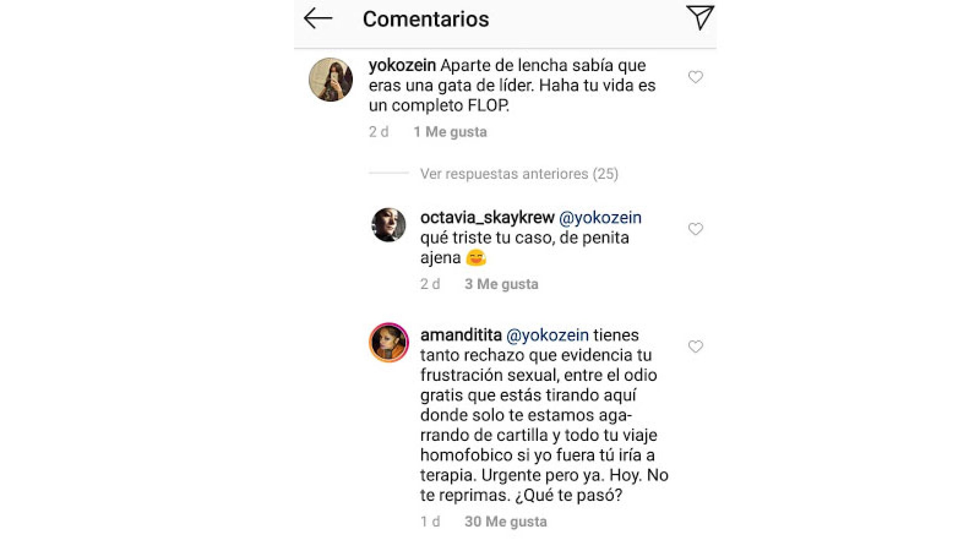Open octavia_skaykrew's avatar

tap(389, 225)
